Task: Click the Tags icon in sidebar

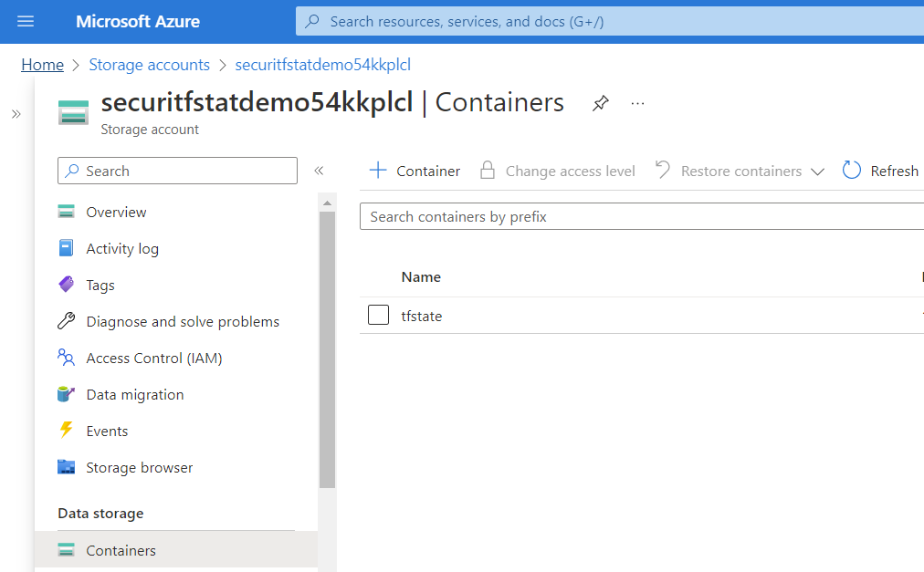Action: [x=66, y=285]
